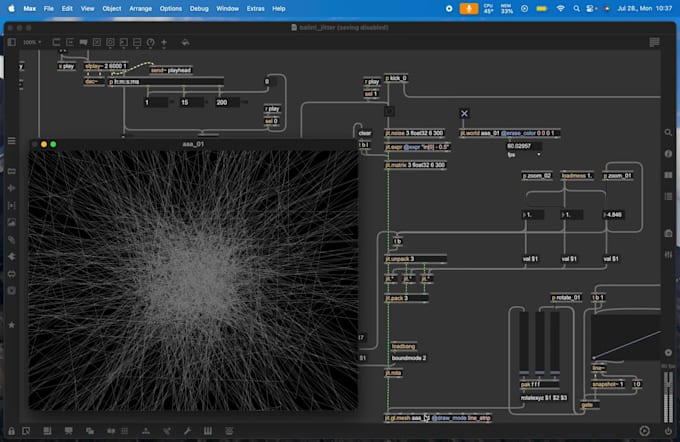Click the jit.noise 3 float32 6 300 object
This screenshot has width=680, height=442.
point(415,133)
